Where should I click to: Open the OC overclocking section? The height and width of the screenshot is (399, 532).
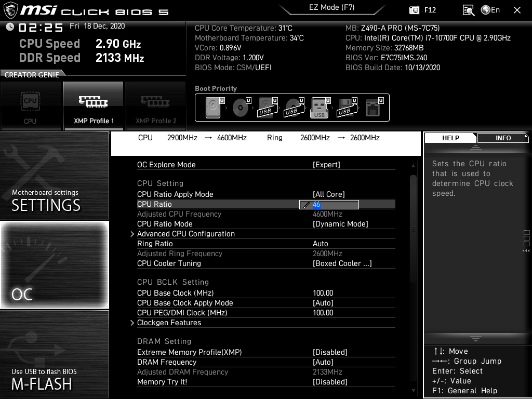point(54,264)
